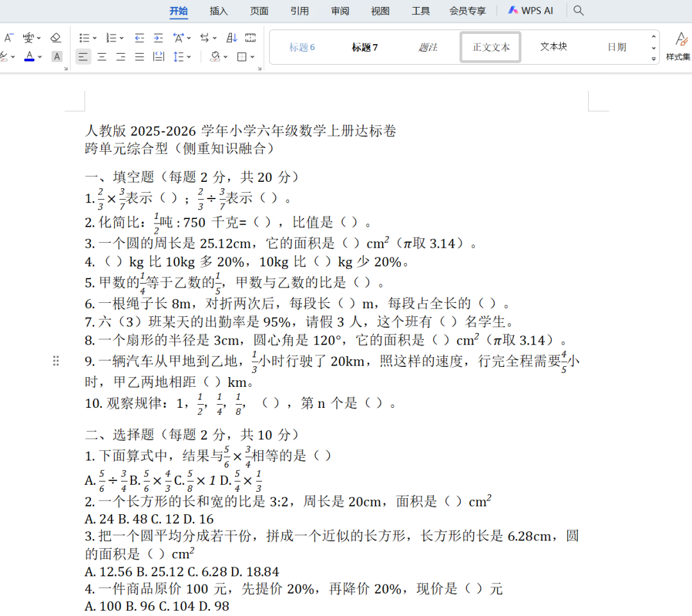Click the clear formatting eraser icon
This screenshot has height=616, width=692.
tap(56, 38)
